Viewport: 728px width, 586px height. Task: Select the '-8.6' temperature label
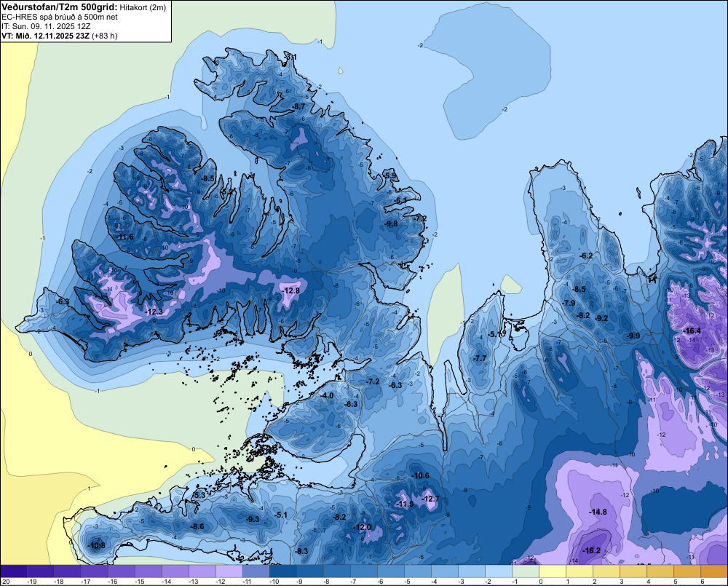click(197, 526)
